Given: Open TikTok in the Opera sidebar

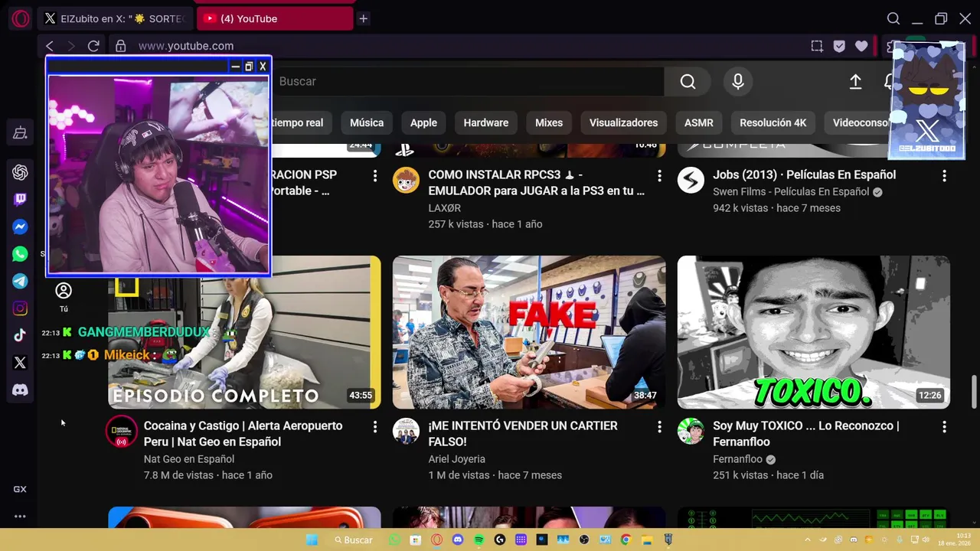Looking at the screenshot, I should tap(20, 335).
